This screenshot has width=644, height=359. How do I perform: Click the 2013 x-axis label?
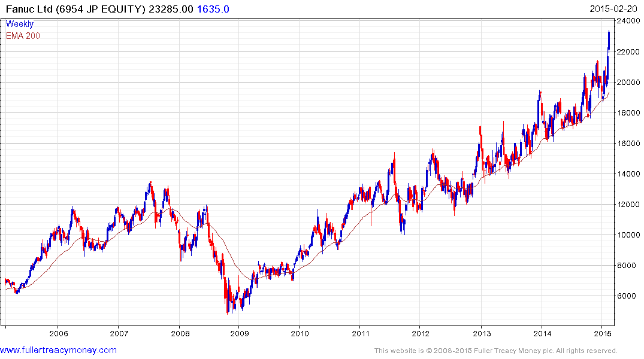click(482, 333)
